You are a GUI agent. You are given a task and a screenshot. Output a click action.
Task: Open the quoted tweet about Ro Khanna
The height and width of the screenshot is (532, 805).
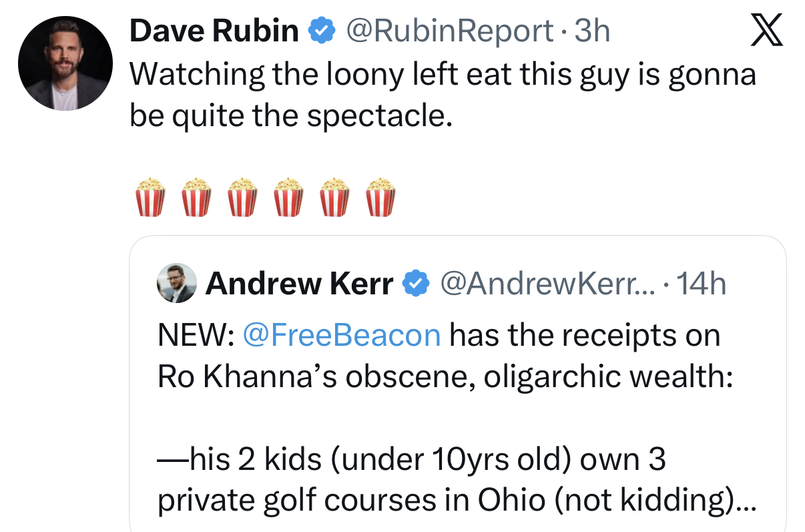click(458, 384)
